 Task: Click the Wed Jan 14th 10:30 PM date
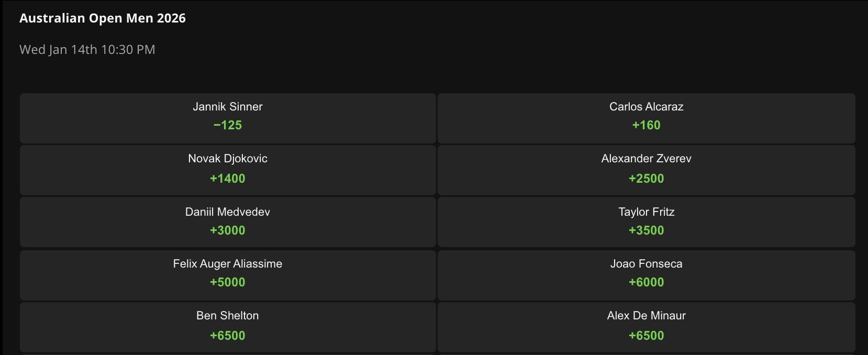87,50
